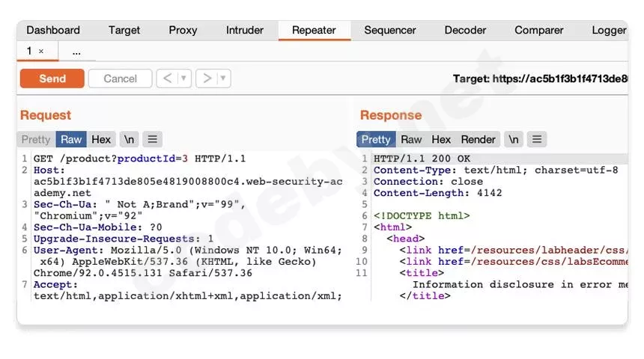Select Raw view in Response panel
The image size is (644, 359).
click(x=411, y=139)
